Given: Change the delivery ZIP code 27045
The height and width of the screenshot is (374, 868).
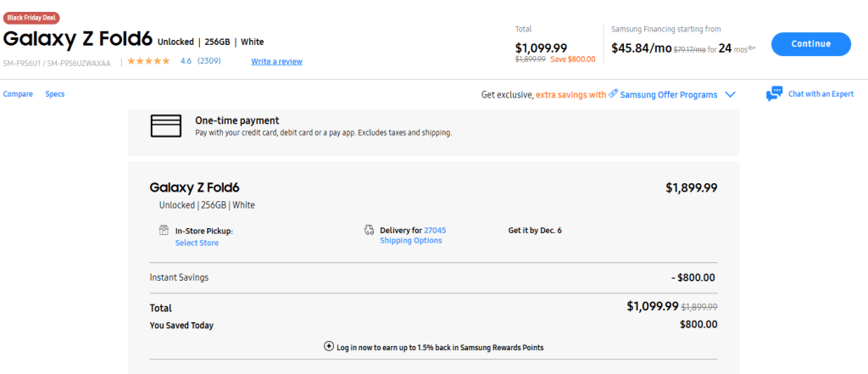Looking at the screenshot, I should [x=435, y=230].
